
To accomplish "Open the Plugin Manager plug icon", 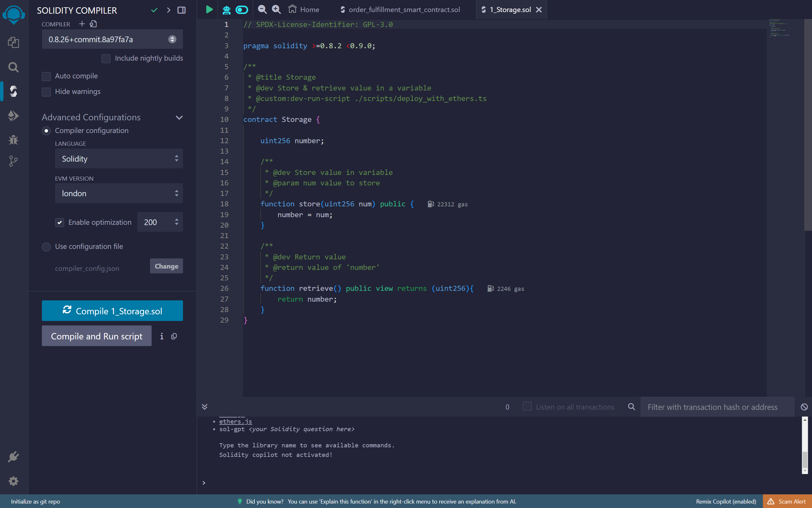I will (x=13, y=457).
